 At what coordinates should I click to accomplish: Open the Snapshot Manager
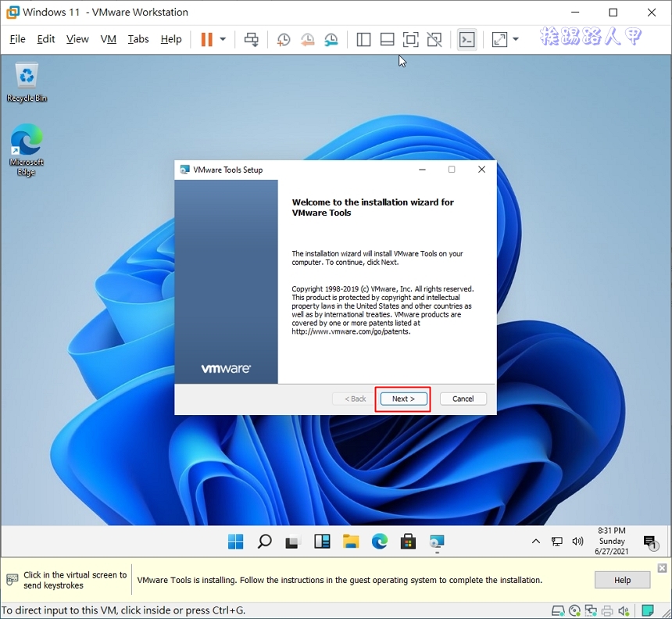331,38
